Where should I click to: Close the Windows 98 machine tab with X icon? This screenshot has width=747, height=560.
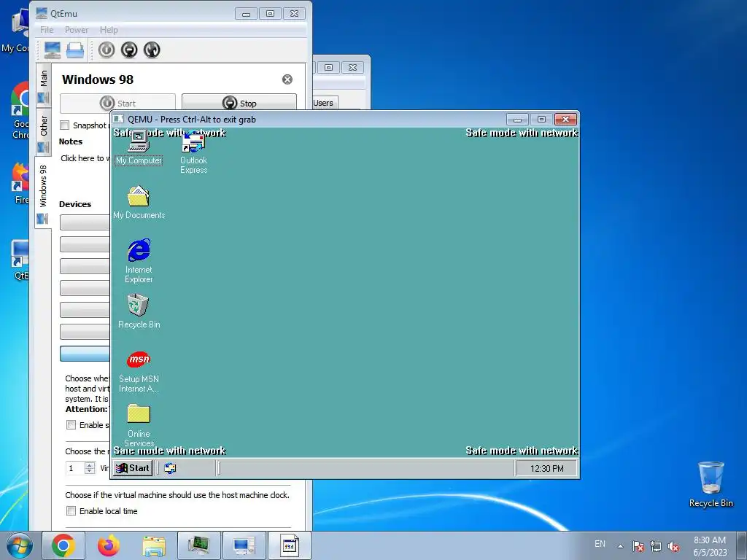point(287,79)
